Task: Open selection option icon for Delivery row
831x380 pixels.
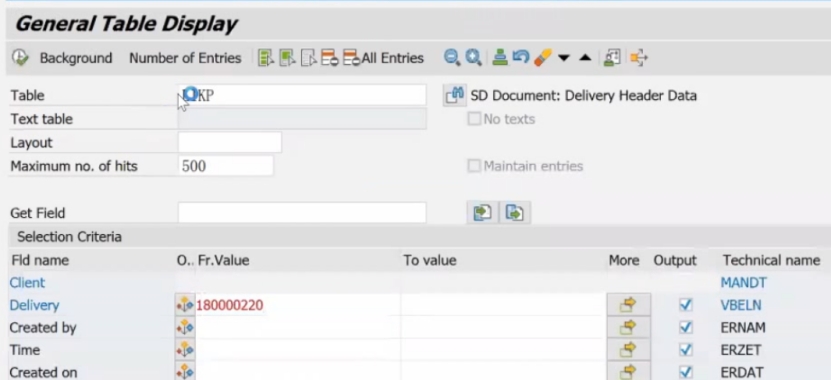Action: pos(185,305)
